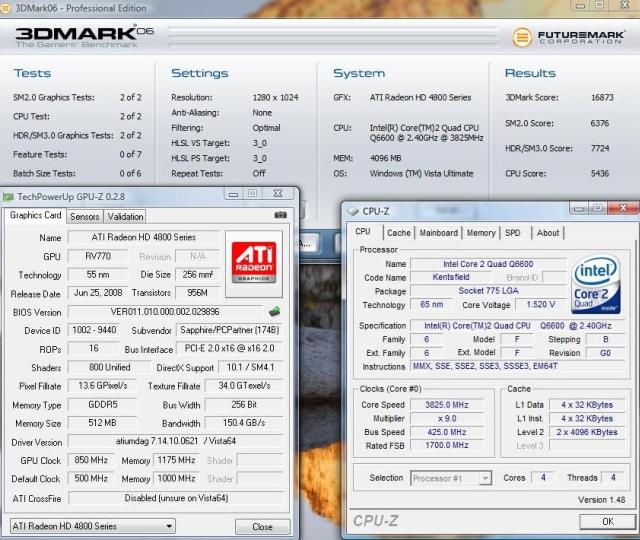The image size is (640, 540).
Task: Click the Level 2 cache 2 x 4096 KBytes
Action: pyautogui.click(x=587, y=432)
